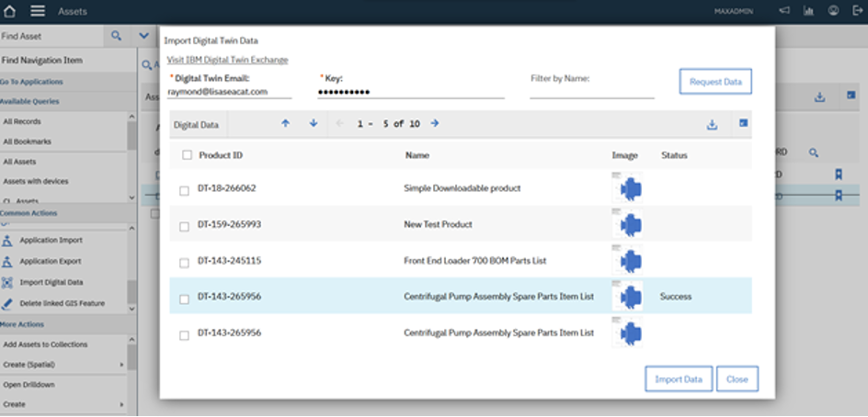Viewport: 868px width, 417px height.
Task: Expand the Create (Spatial) submenu arrow
Action: [x=121, y=365]
